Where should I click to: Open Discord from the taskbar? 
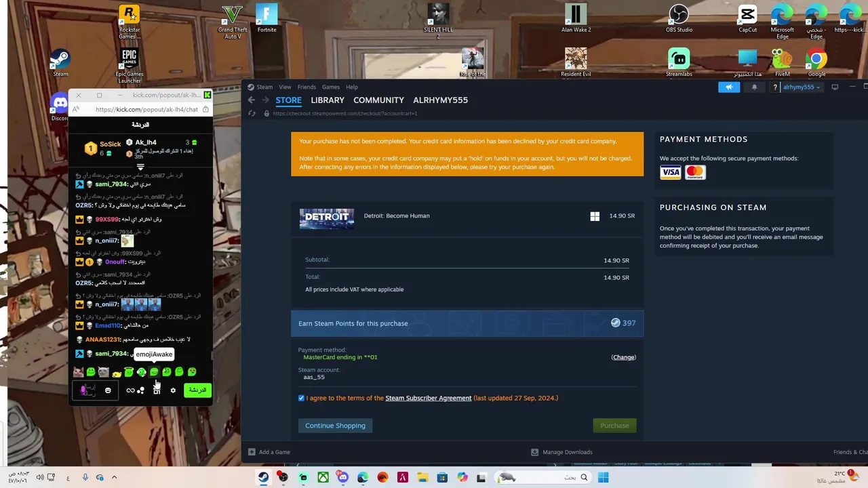click(x=343, y=477)
